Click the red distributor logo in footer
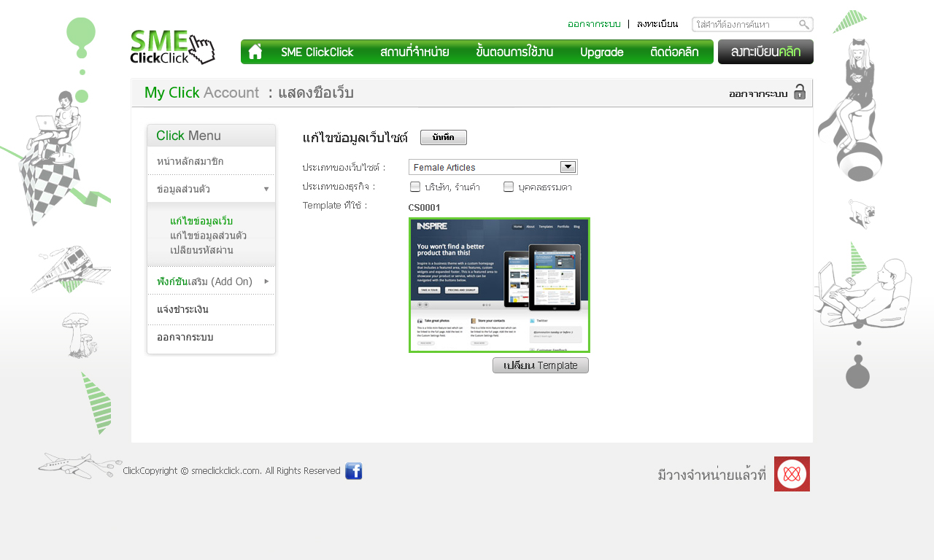This screenshot has width=934, height=560. [792, 474]
